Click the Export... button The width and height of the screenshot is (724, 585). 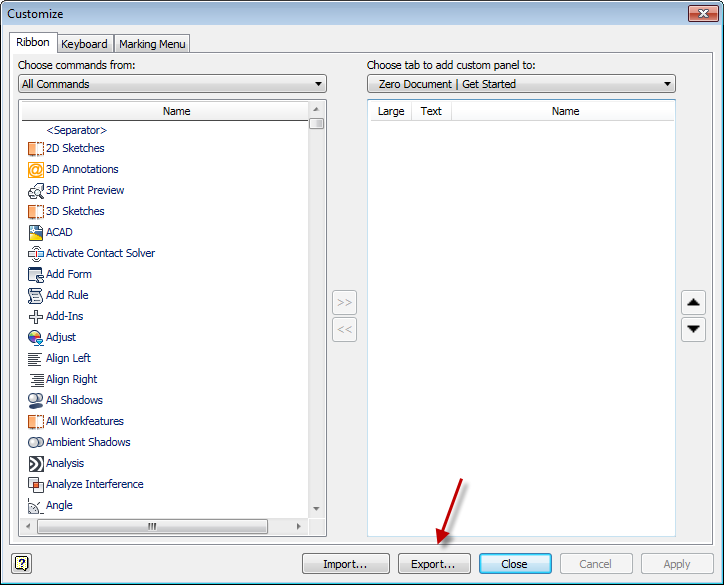[434, 564]
